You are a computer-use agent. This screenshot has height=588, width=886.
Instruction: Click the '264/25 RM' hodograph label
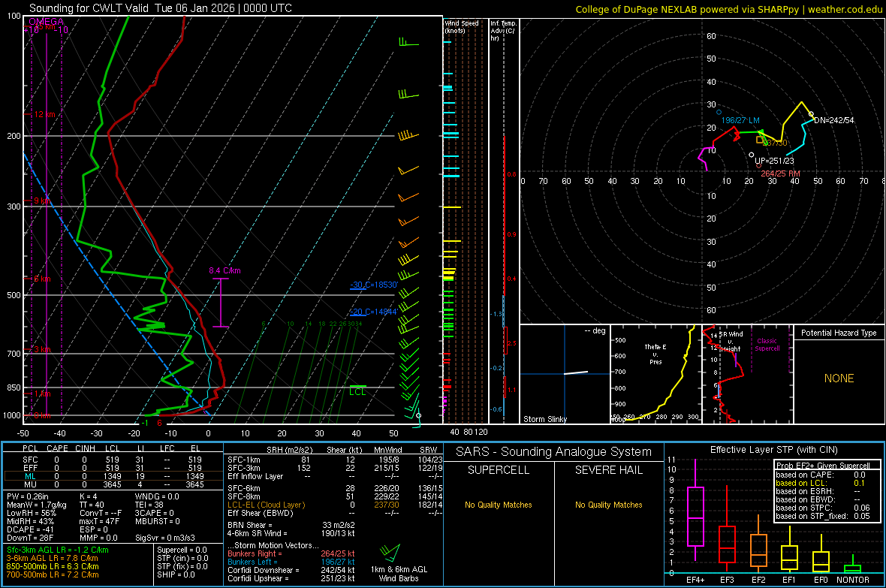[x=780, y=173]
